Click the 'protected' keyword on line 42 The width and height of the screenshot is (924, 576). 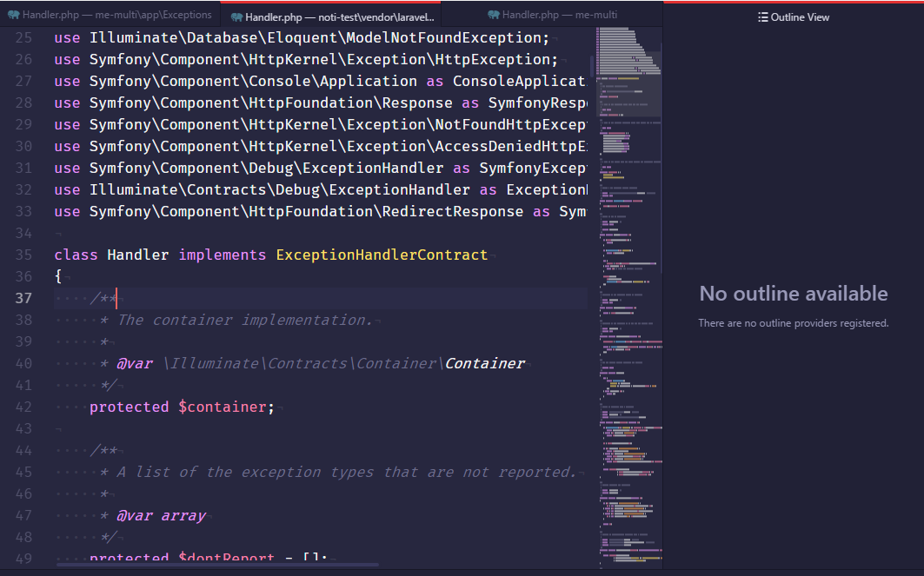[x=129, y=407]
